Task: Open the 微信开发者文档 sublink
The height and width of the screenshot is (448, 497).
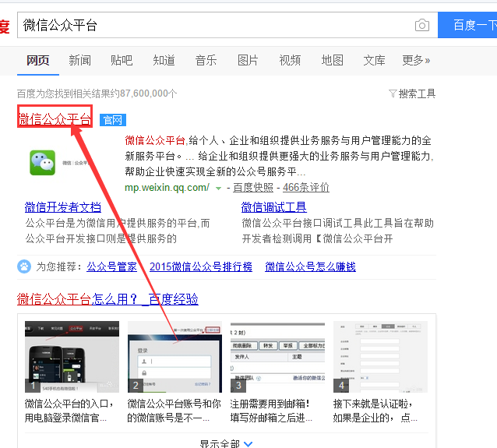Action: click(63, 207)
